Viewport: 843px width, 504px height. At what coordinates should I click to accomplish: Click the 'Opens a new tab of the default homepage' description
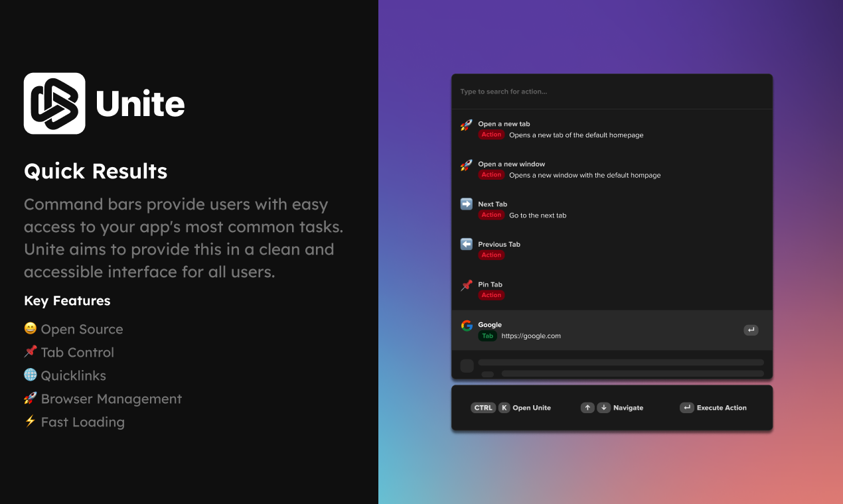(576, 135)
